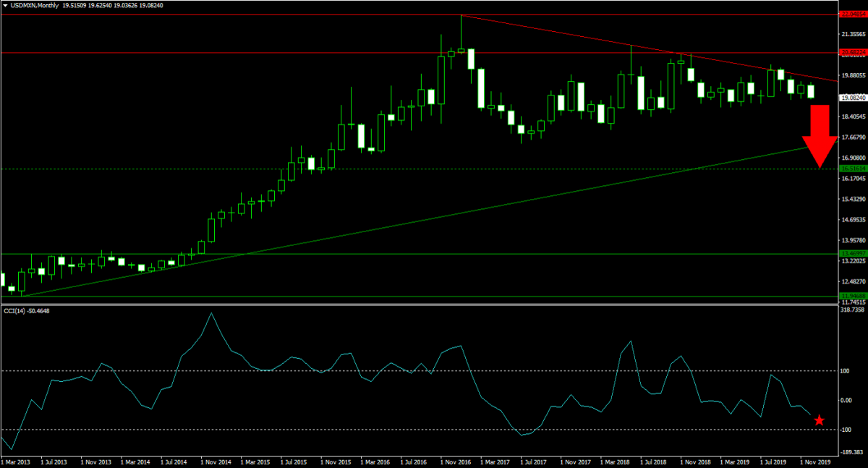Viewport: 868px width, 468px height.
Task: Click the 20.68224 red price label
Action: [x=852, y=52]
